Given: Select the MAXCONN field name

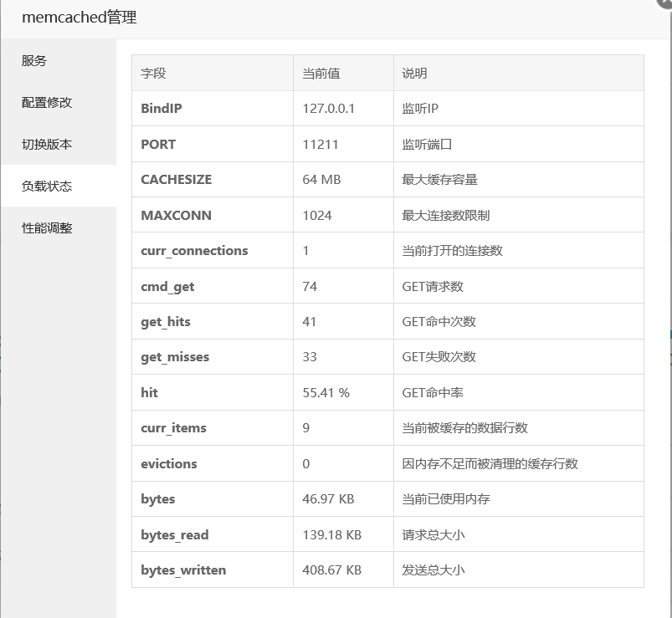Looking at the screenshot, I should click(176, 216).
